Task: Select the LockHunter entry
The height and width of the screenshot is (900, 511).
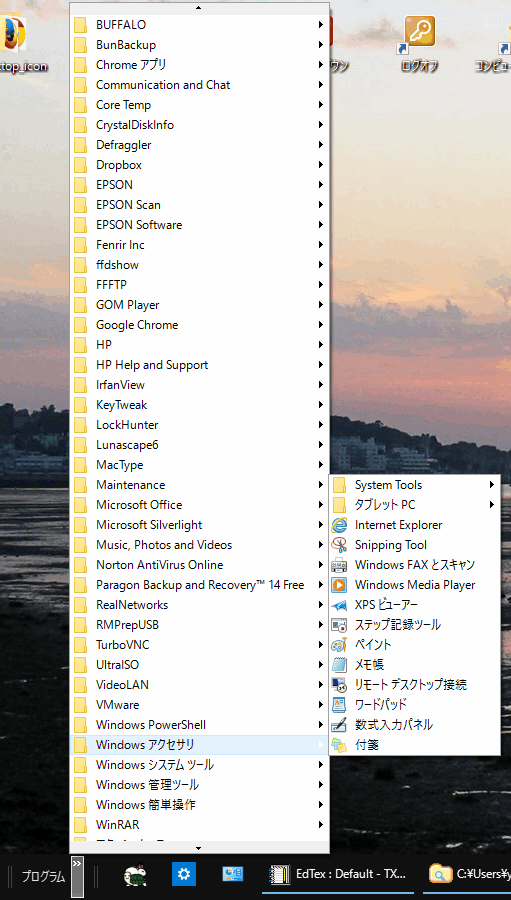Action: click(x=199, y=425)
